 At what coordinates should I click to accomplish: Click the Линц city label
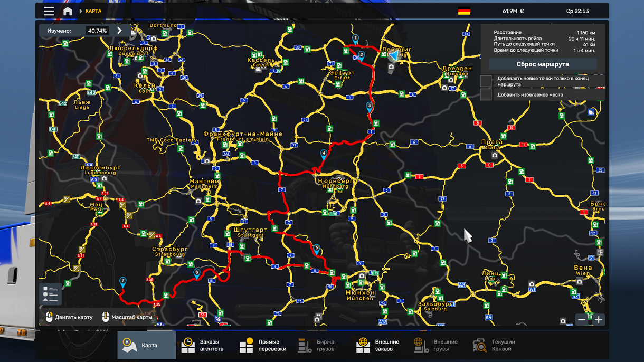coord(491,273)
